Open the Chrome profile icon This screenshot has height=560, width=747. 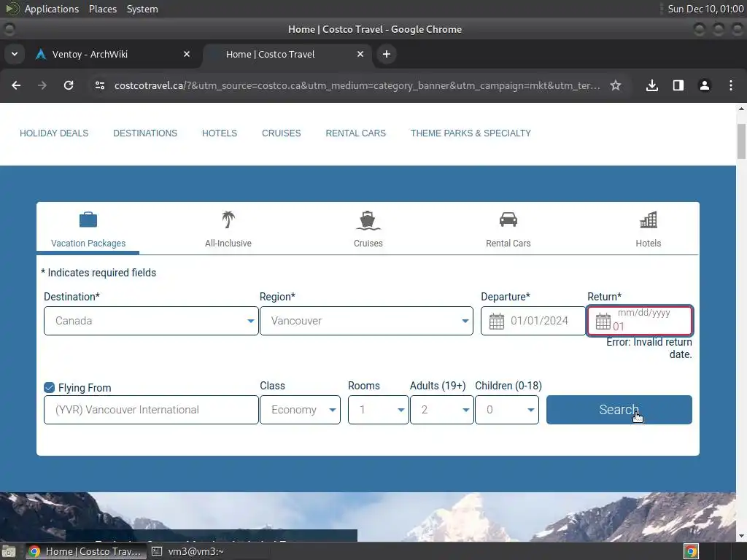coord(704,85)
